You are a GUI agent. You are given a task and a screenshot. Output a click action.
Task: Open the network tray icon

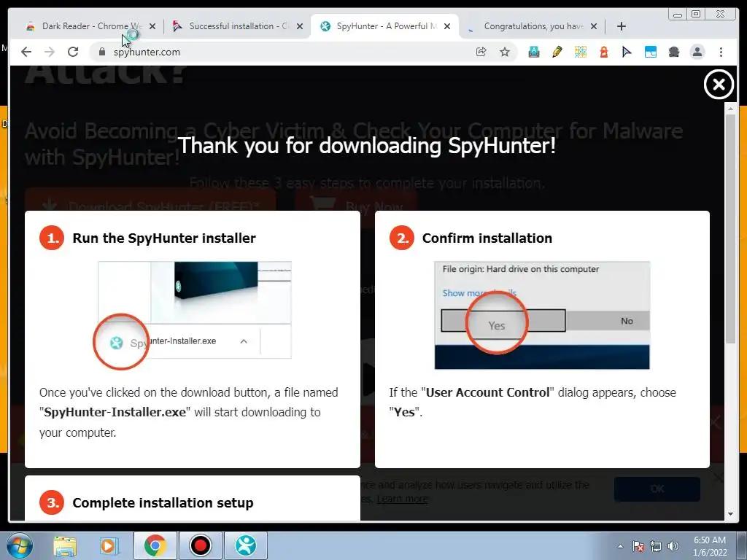click(x=656, y=546)
